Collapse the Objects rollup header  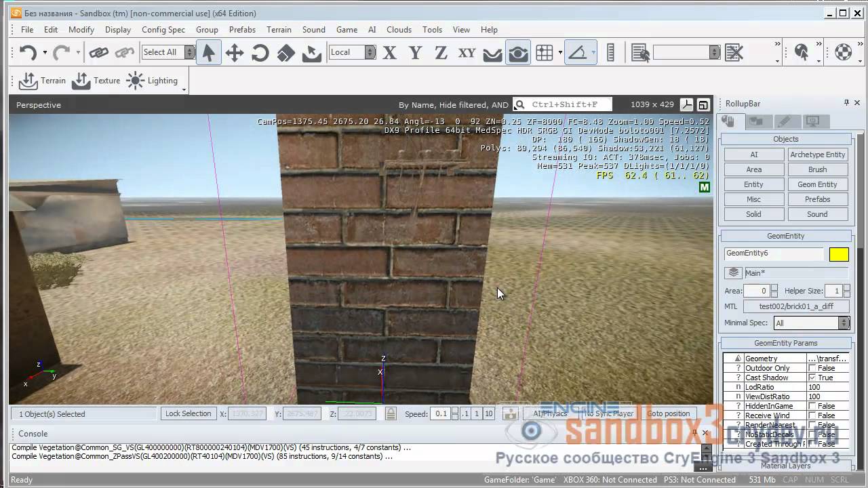(x=785, y=139)
